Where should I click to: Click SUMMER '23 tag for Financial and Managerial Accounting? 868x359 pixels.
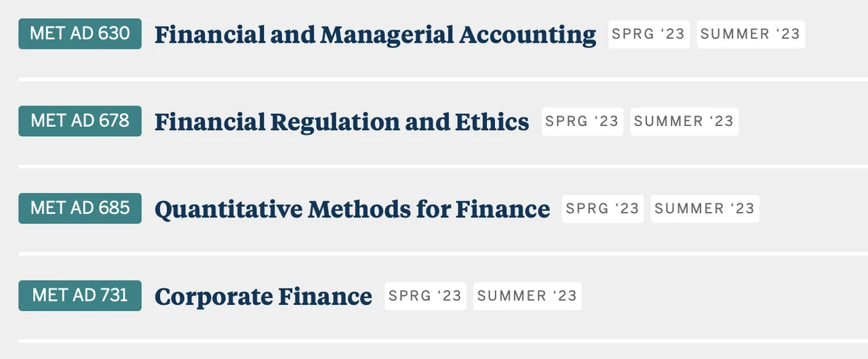pyautogui.click(x=751, y=35)
